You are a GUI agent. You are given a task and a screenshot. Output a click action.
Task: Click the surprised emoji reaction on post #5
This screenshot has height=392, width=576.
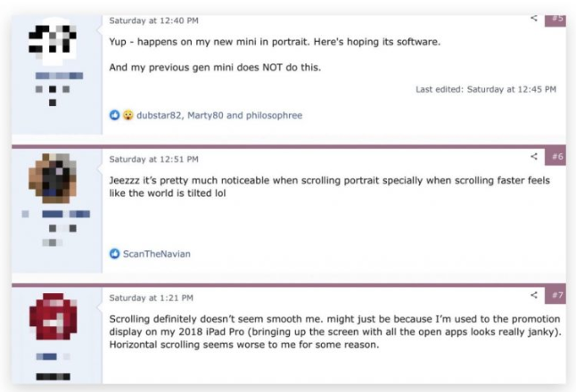tap(128, 115)
